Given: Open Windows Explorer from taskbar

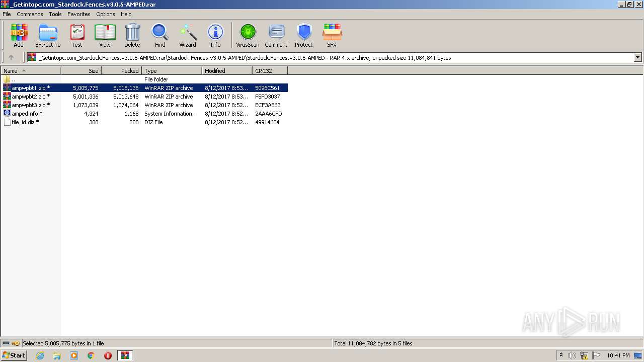Looking at the screenshot, I should [x=57, y=355].
